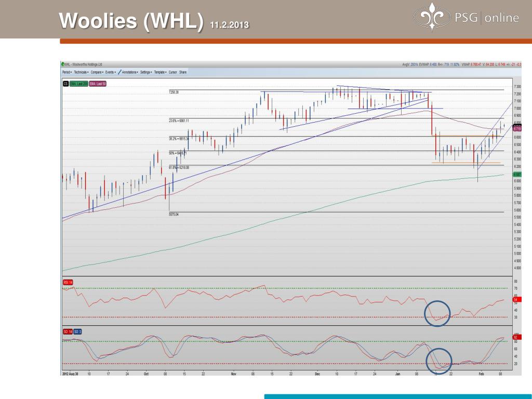532x399 pixels.
Task: Click the green WHL status icon
Action: pos(62,64)
